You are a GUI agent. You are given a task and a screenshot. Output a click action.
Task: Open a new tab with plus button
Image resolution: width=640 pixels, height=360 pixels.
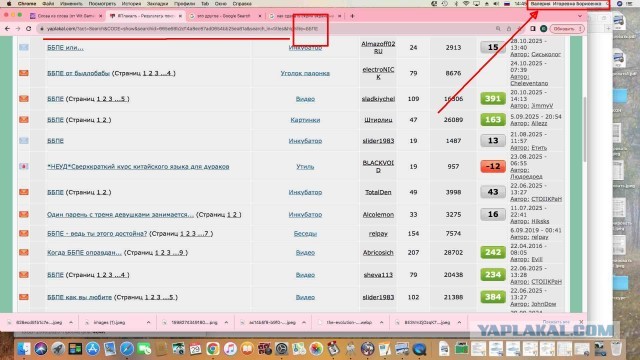(352, 16)
